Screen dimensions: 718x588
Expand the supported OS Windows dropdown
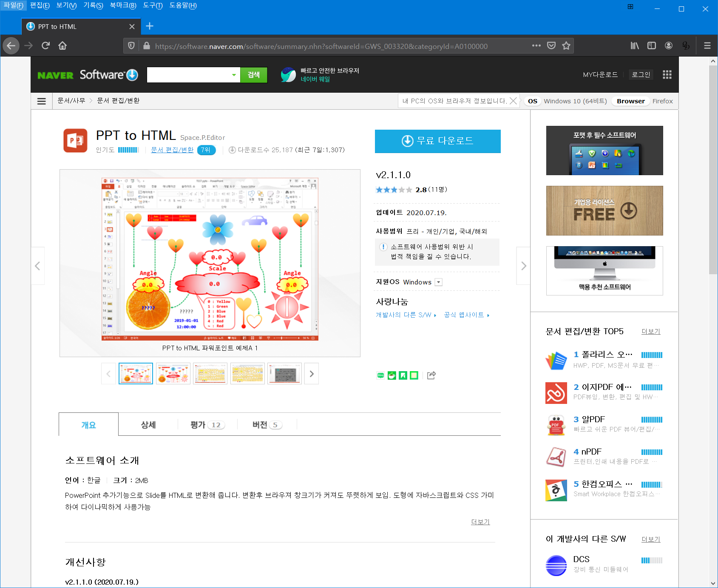[439, 282]
